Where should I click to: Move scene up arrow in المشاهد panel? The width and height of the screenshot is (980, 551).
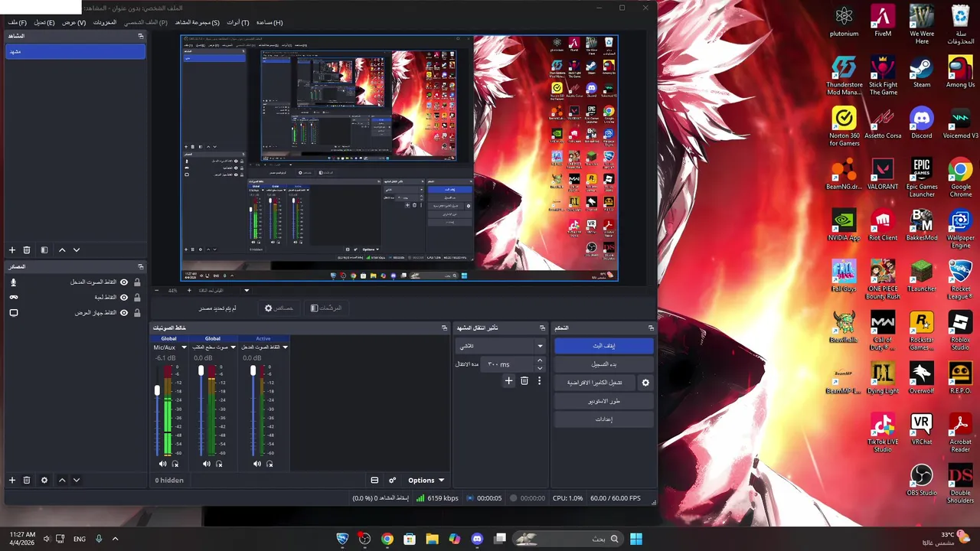pyautogui.click(x=62, y=250)
